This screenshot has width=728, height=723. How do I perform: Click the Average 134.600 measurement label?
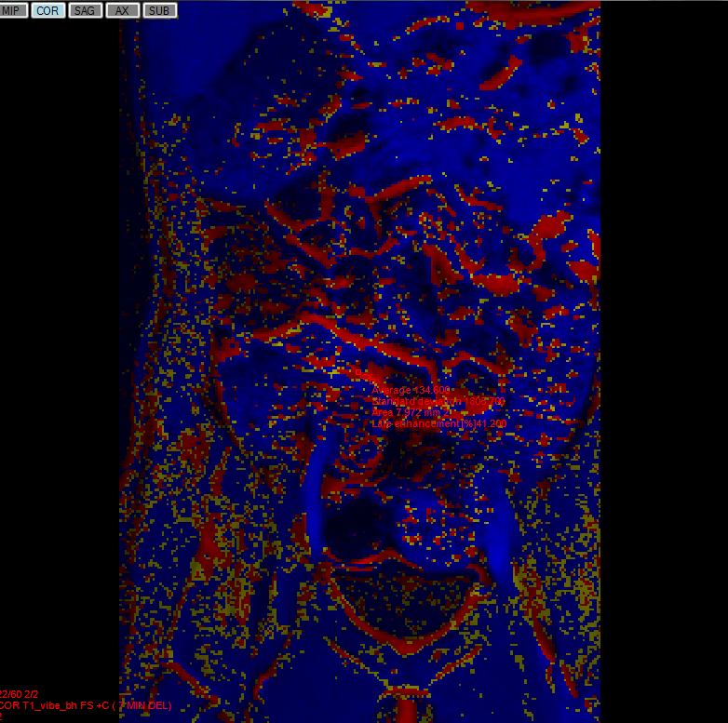pos(411,390)
